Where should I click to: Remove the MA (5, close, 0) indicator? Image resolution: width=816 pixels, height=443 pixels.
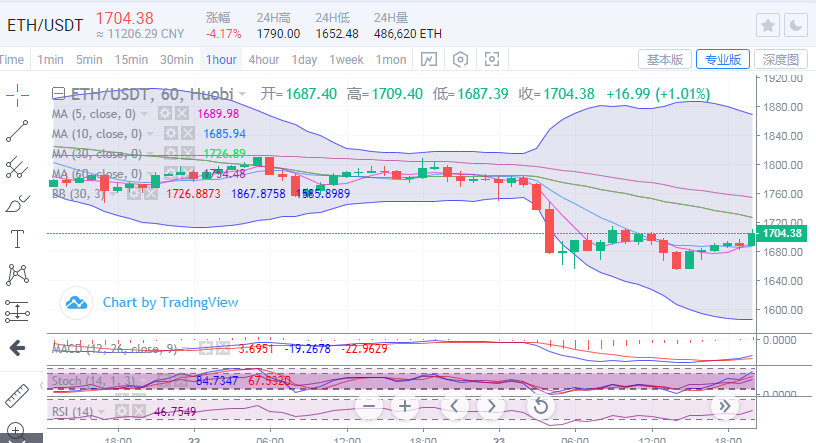pyautogui.click(x=182, y=113)
